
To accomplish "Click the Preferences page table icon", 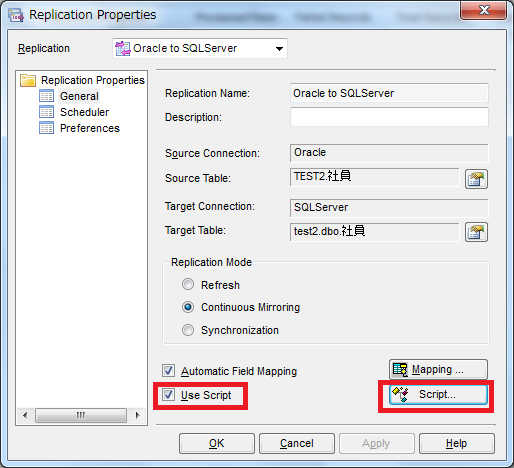I will (x=46, y=128).
